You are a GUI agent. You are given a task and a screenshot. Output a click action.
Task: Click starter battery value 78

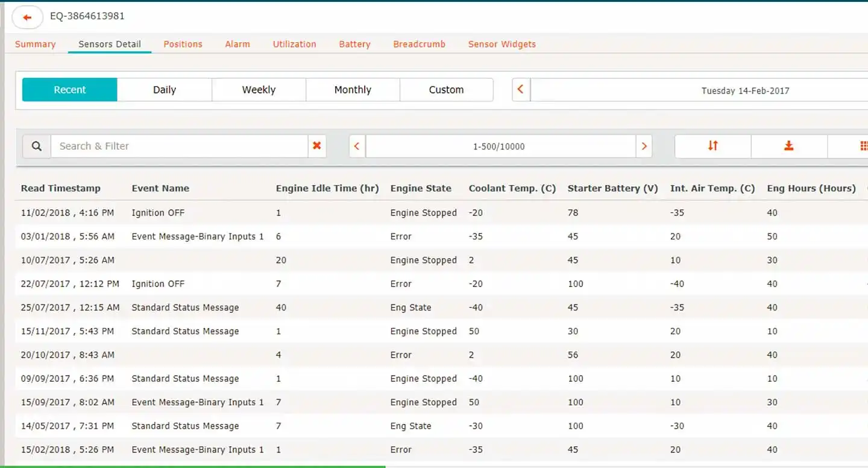pos(573,213)
